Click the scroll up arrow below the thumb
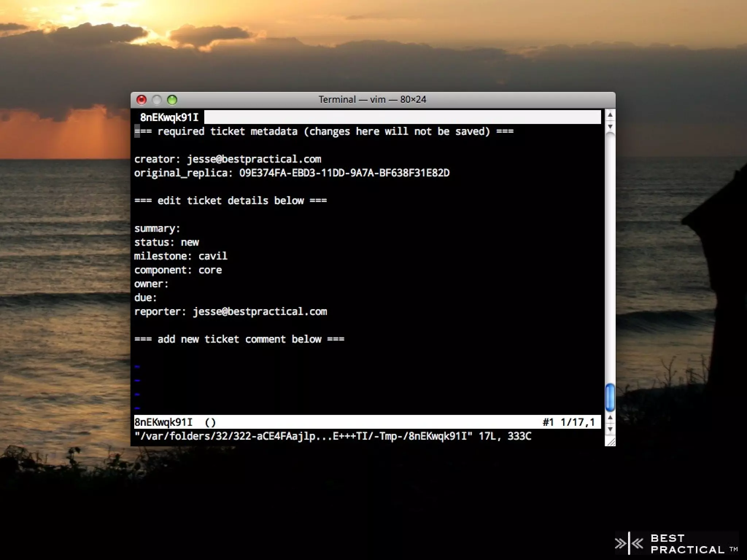747x560 pixels. (610, 418)
